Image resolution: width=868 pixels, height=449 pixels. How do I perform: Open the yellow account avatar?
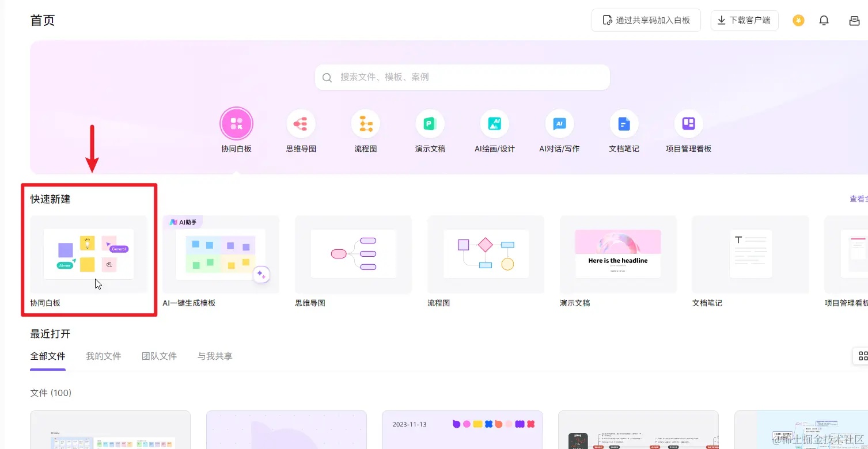[798, 20]
